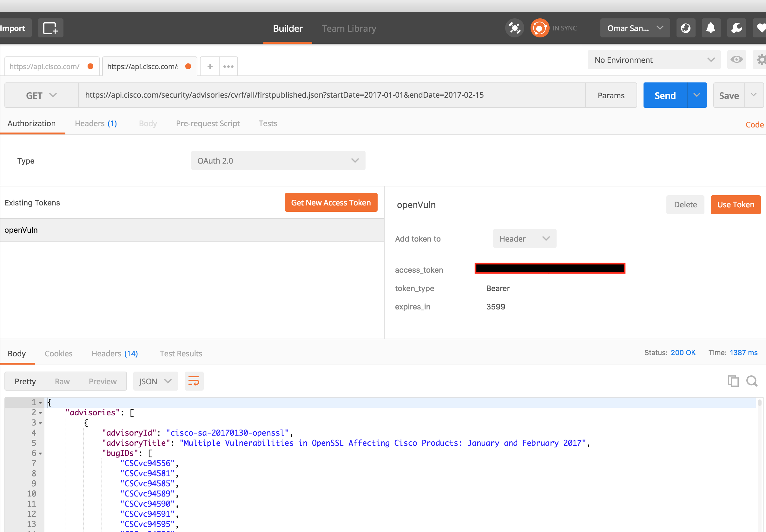Copy the response body to clipboard
This screenshot has width=766, height=532.
pyautogui.click(x=733, y=381)
